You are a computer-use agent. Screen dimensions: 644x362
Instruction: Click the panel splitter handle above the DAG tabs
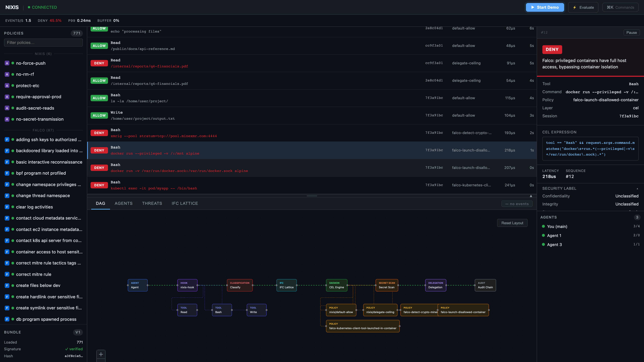click(x=312, y=196)
